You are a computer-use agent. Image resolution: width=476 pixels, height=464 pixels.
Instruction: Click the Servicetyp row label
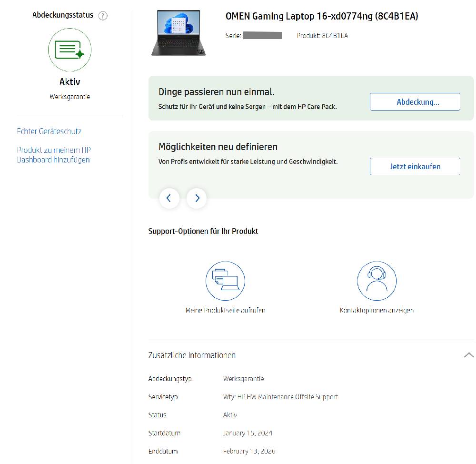click(x=163, y=397)
